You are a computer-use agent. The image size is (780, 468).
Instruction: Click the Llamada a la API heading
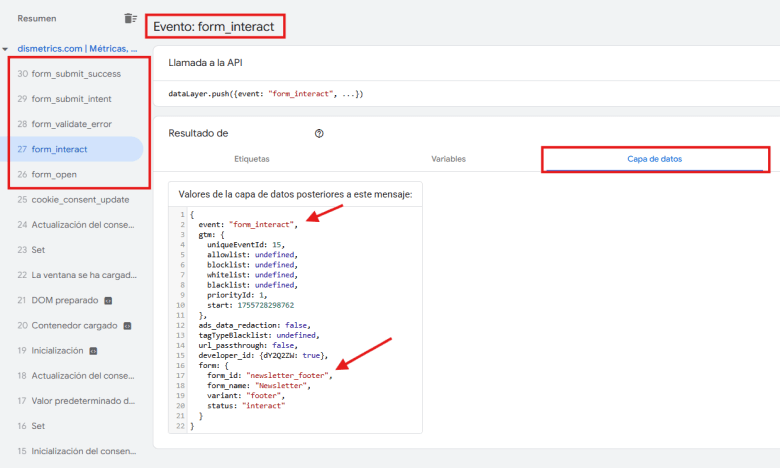[x=205, y=63]
